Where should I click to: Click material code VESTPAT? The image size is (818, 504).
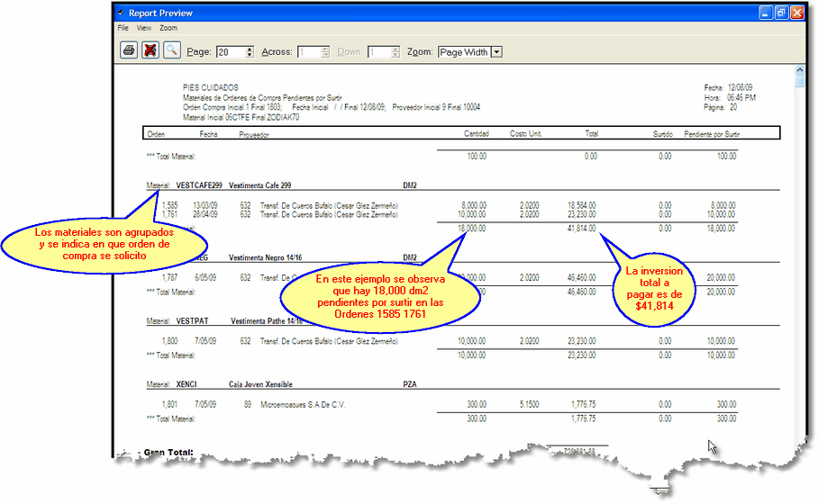pos(193,321)
